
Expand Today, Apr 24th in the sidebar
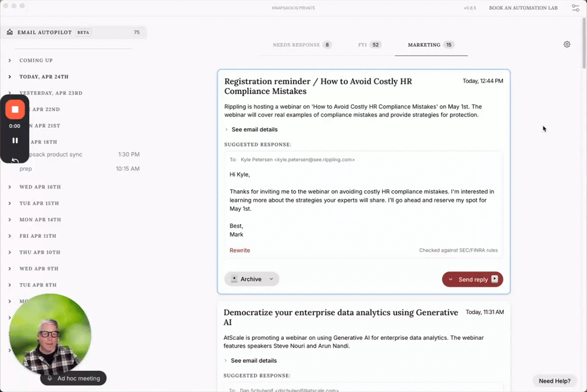[10, 77]
